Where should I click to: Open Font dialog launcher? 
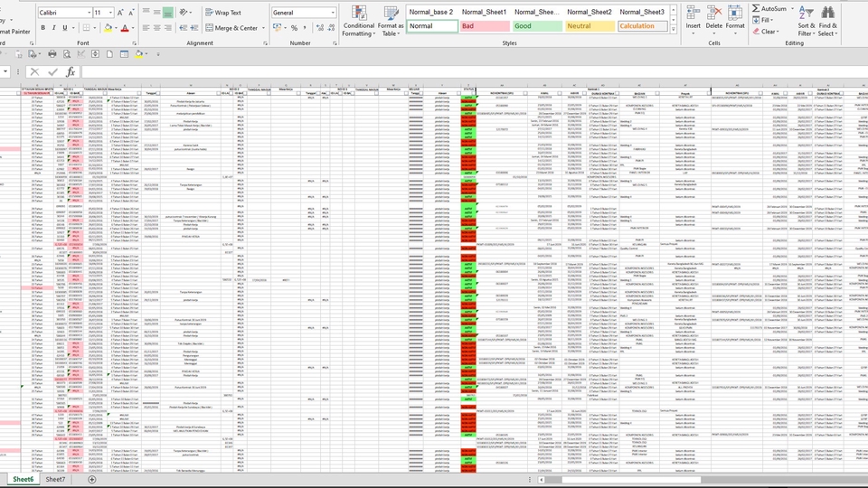click(135, 42)
